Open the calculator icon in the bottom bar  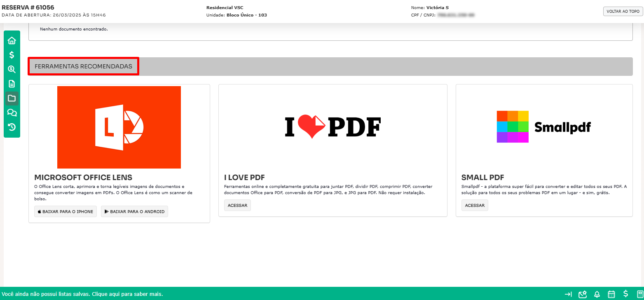click(640, 294)
